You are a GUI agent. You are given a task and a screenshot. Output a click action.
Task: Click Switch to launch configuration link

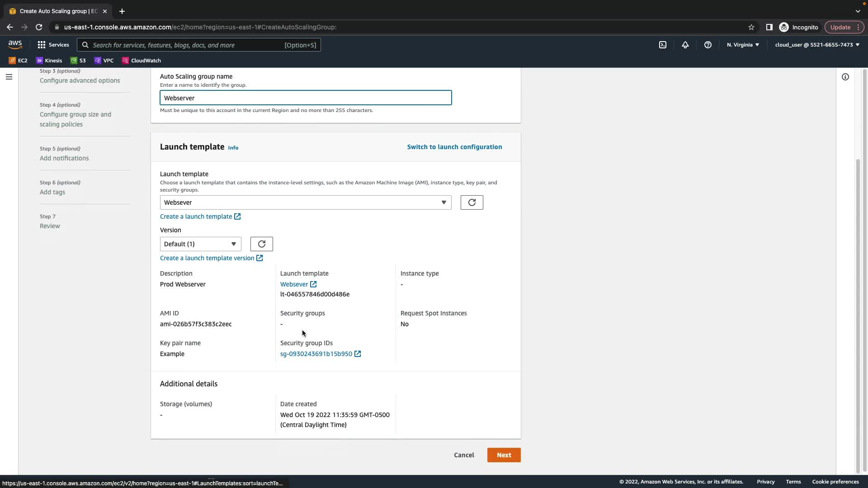point(454,147)
